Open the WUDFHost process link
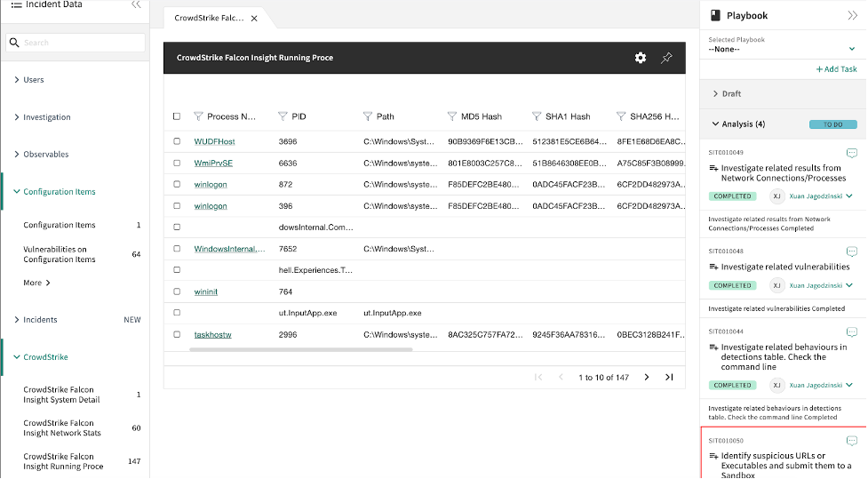The image size is (868, 479). (214, 142)
